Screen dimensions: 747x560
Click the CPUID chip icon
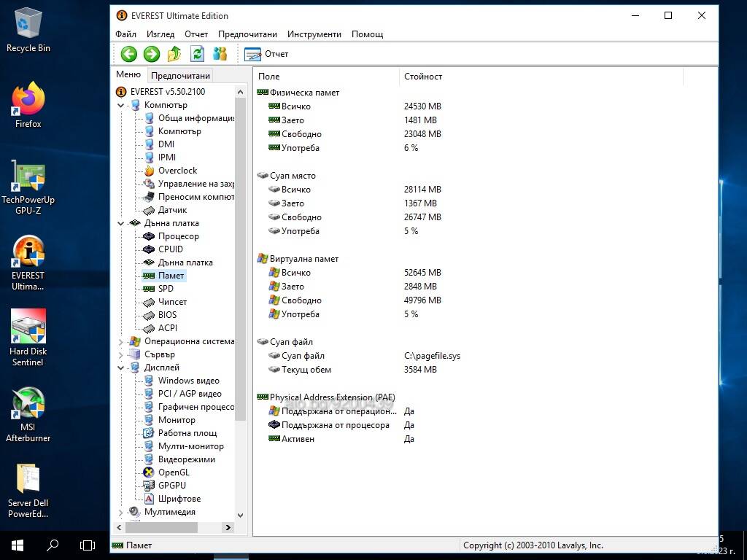point(149,249)
